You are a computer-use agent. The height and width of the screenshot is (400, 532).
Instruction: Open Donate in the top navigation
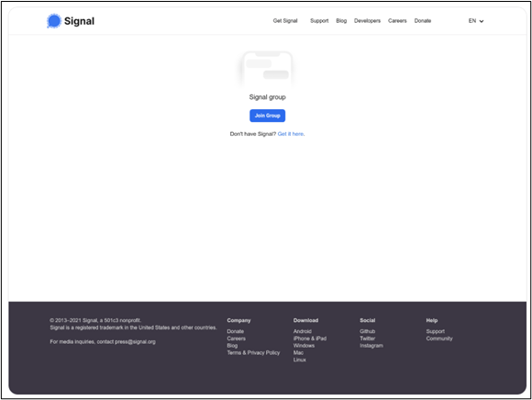(x=423, y=21)
